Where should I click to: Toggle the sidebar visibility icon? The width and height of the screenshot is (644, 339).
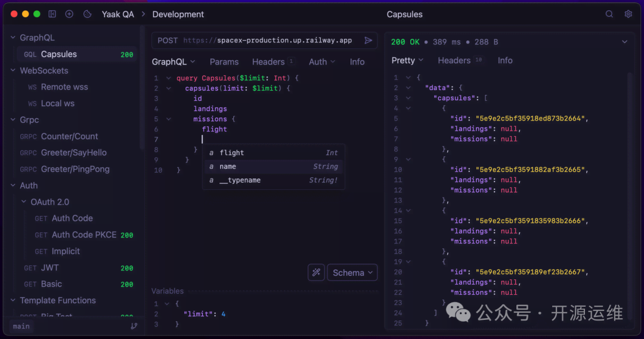coord(52,14)
